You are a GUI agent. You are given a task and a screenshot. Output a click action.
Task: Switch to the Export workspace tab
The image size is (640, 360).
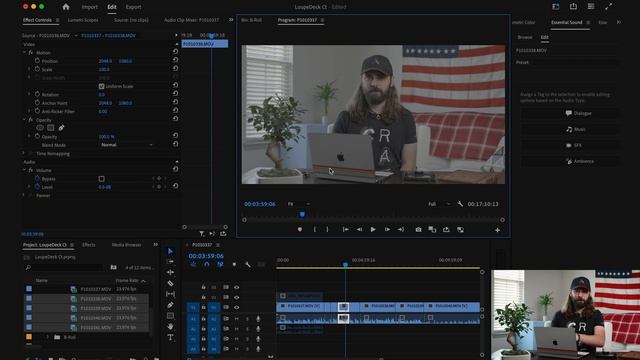point(133,7)
